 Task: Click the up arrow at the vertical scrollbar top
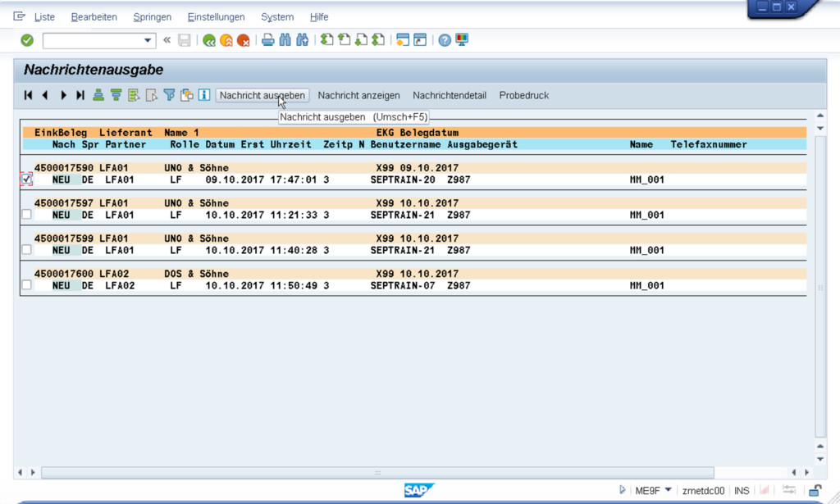pos(820,116)
